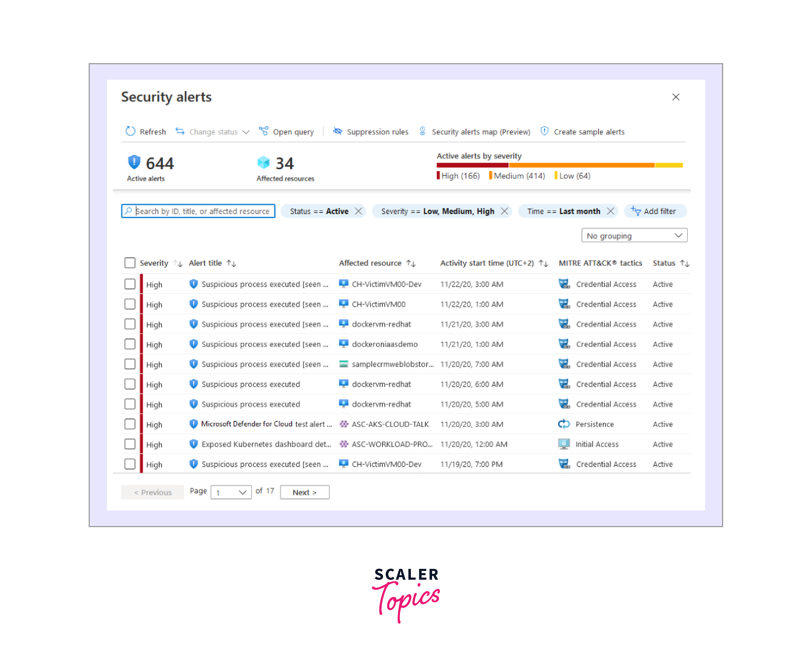The width and height of the screenshot is (812, 667).
Task: Open Suppression rules eye icon
Action: [337, 131]
